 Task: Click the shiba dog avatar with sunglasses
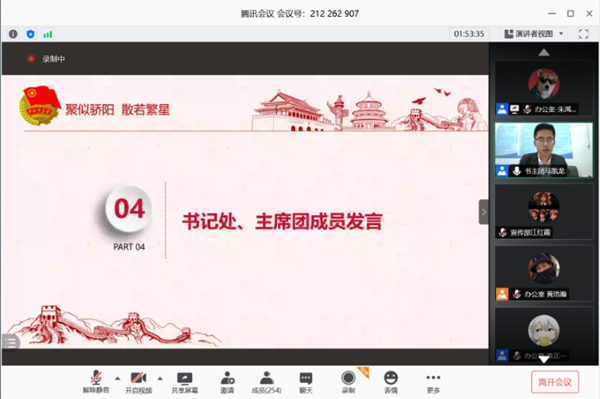(544, 84)
